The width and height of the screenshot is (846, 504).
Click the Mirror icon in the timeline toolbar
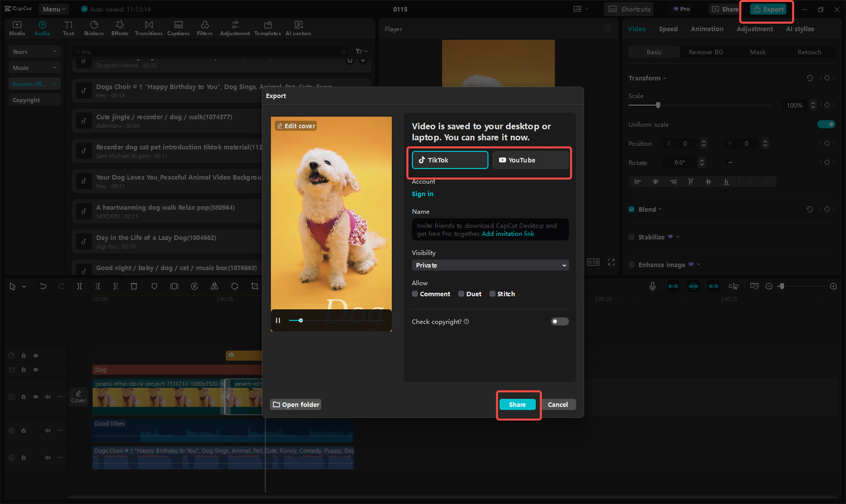point(215,286)
